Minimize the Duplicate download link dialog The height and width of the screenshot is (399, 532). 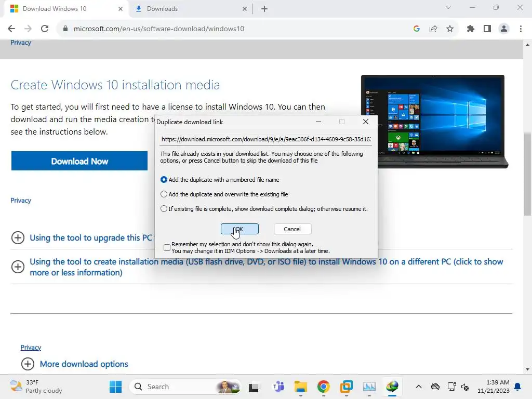coord(318,122)
